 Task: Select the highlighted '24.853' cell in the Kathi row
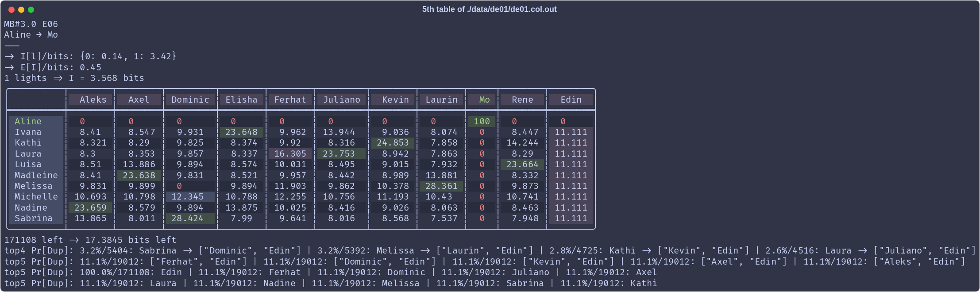(x=393, y=142)
